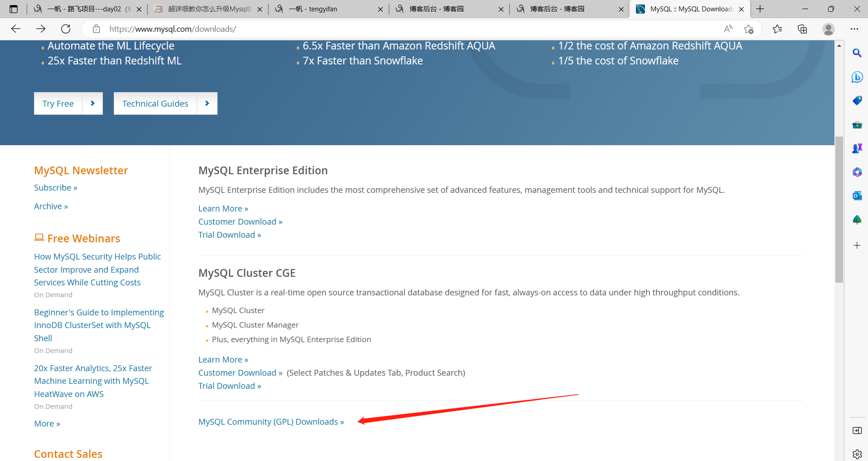868x461 pixels.
Task: Click the Contact Sales heading
Action: [68, 454]
